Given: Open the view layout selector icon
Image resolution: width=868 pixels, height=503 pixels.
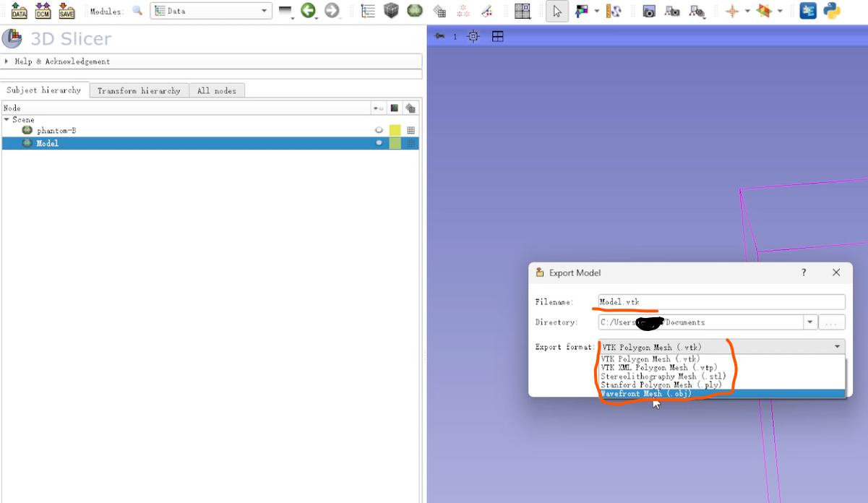Looking at the screenshot, I should (523, 11).
